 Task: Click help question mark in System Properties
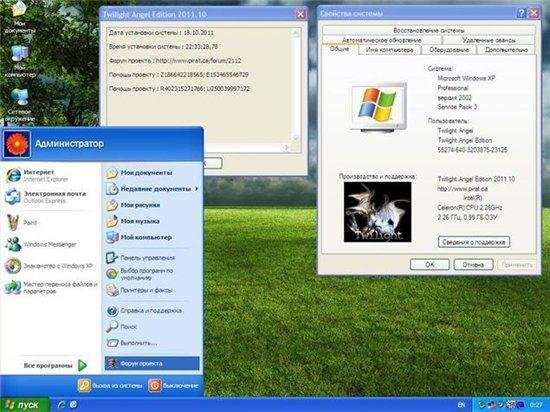coord(522,13)
